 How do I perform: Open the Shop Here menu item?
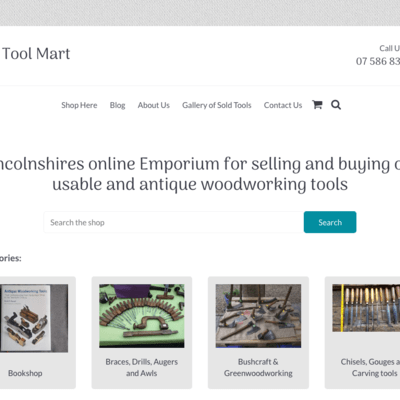pyautogui.click(x=79, y=105)
